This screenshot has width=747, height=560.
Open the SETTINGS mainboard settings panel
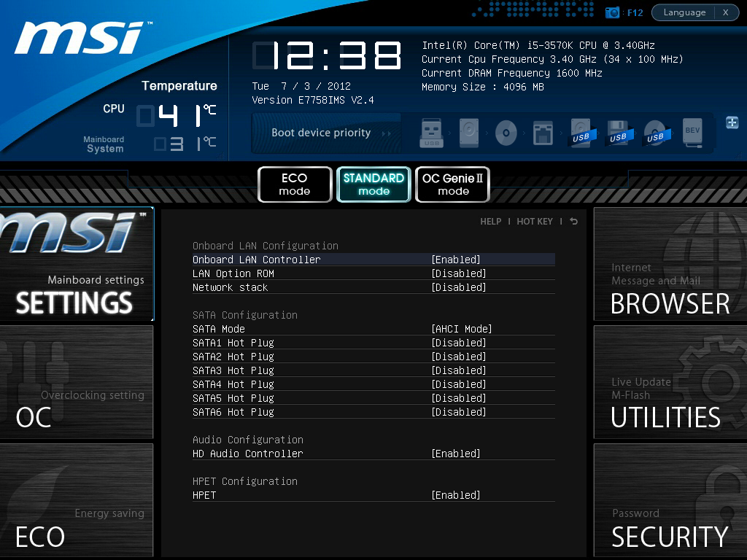pos(77,264)
